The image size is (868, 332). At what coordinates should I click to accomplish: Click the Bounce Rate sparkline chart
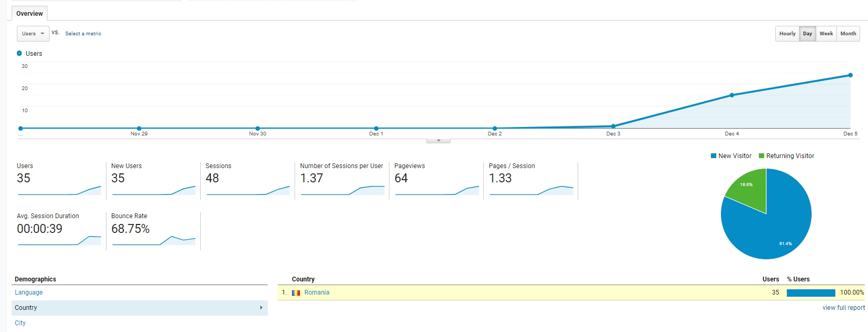pyautogui.click(x=153, y=241)
